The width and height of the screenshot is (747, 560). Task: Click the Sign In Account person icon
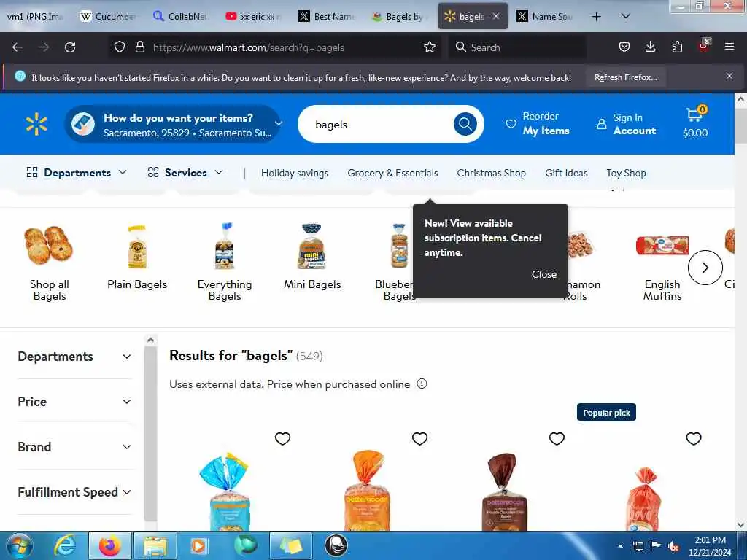[x=602, y=124]
